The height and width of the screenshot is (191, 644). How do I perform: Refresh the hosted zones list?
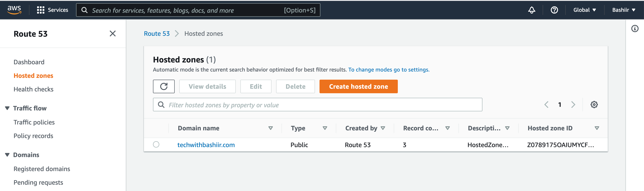(164, 86)
